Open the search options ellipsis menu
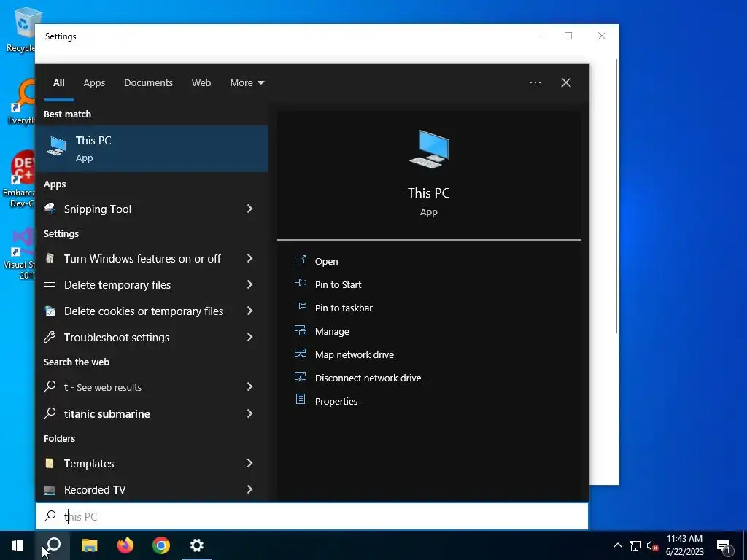747x560 pixels. coord(535,83)
